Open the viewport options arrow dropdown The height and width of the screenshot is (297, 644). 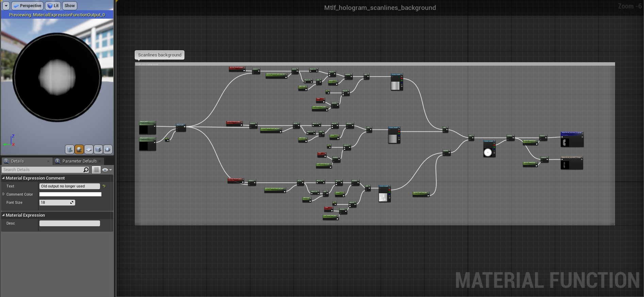pyautogui.click(x=6, y=6)
